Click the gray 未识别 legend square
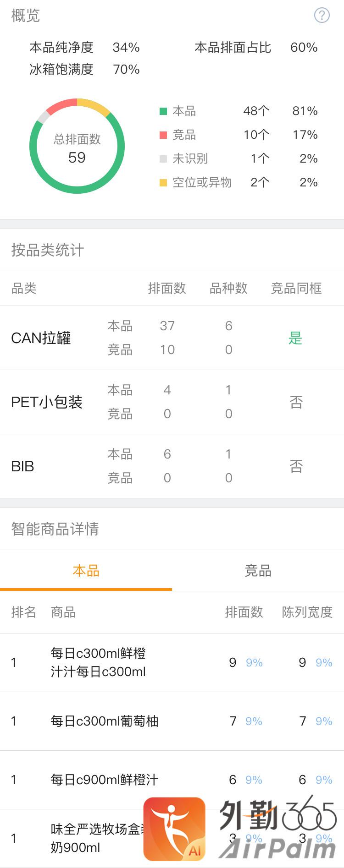Screen dimensions: 344x868 [163, 159]
